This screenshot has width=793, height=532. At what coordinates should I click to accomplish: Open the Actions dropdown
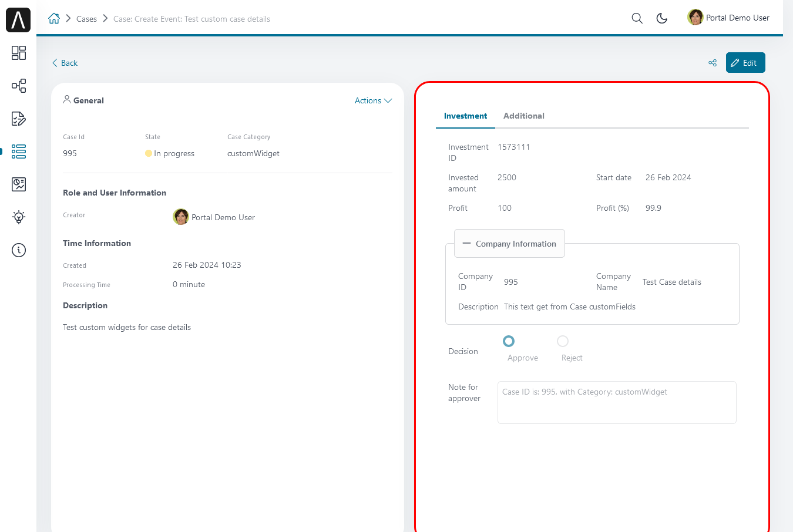click(373, 100)
